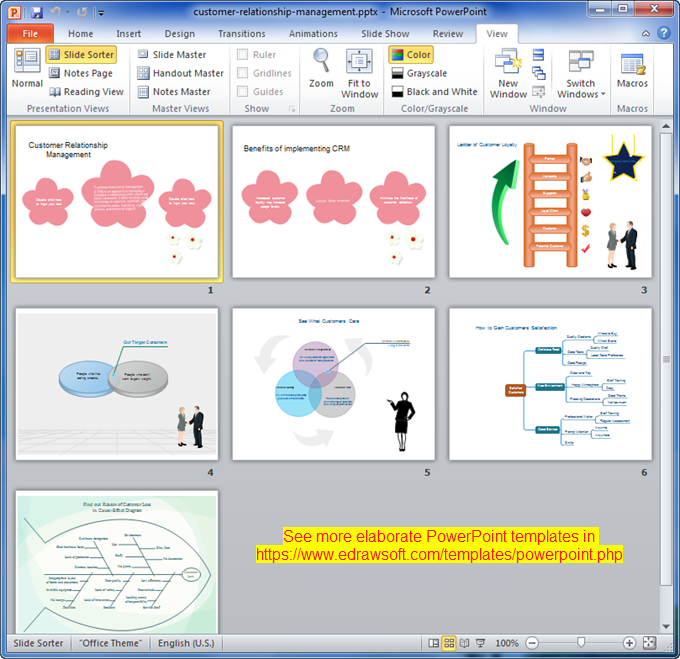
Task: Click the Cascade windows icon
Action: coord(539,73)
